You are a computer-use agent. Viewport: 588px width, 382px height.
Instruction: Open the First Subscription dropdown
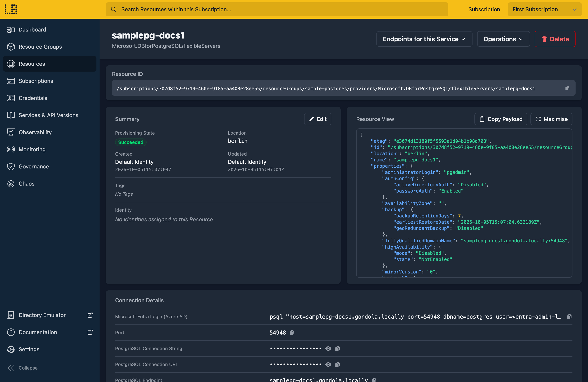click(x=544, y=9)
